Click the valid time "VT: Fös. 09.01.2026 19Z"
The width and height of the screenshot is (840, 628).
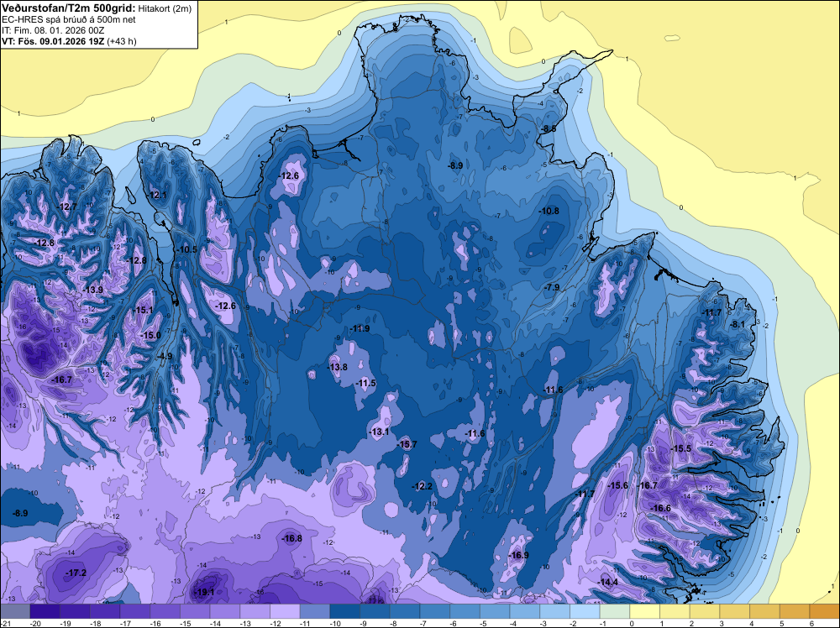click(x=53, y=41)
